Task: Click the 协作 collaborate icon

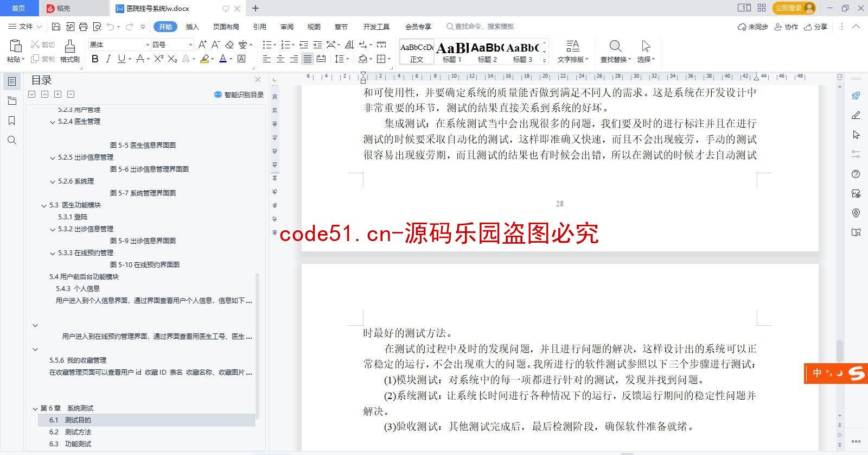Action: (x=786, y=27)
